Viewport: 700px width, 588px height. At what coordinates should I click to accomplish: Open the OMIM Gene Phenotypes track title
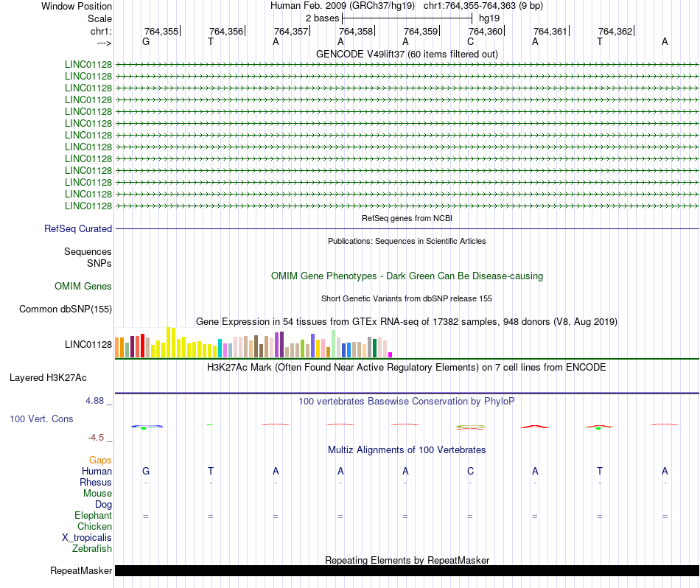click(x=407, y=276)
